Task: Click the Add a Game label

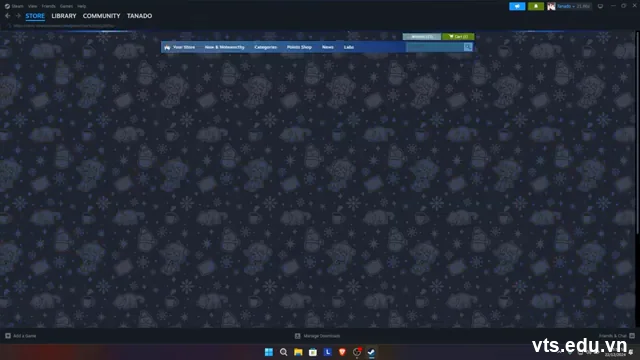Action: pyautogui.click(x=24, y=336)
